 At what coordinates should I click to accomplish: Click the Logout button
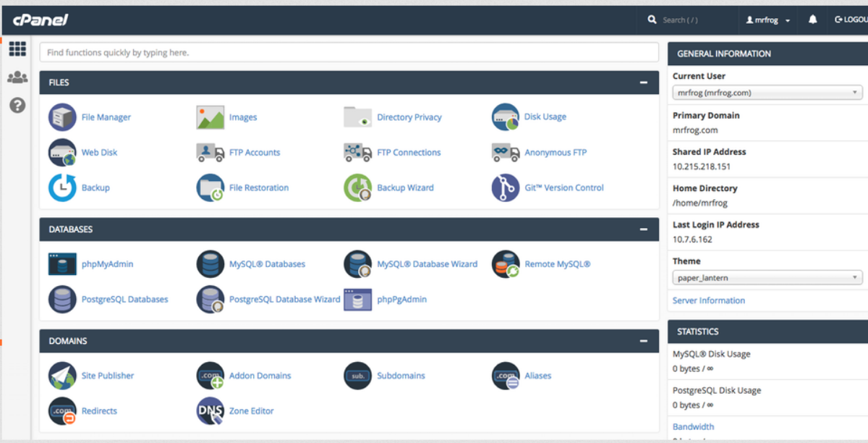pyautogui.click(x=851, y=20)
